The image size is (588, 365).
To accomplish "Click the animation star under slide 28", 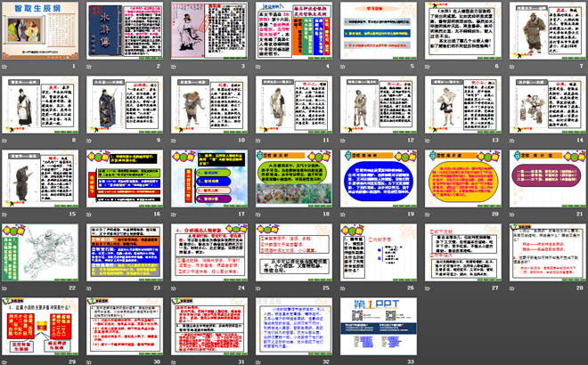I will point(512,288).
